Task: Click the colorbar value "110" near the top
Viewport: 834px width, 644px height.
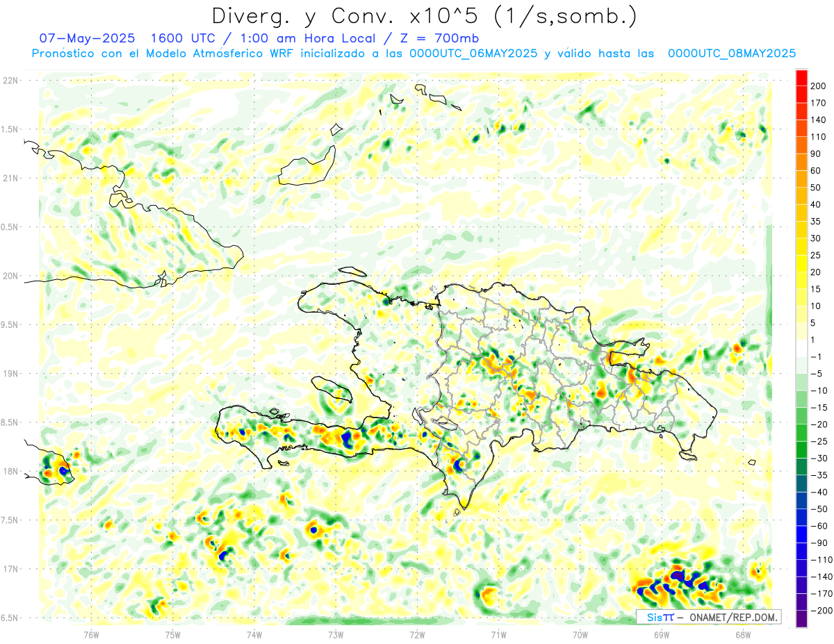Action: pyautogui.click(x=819, y=137)
